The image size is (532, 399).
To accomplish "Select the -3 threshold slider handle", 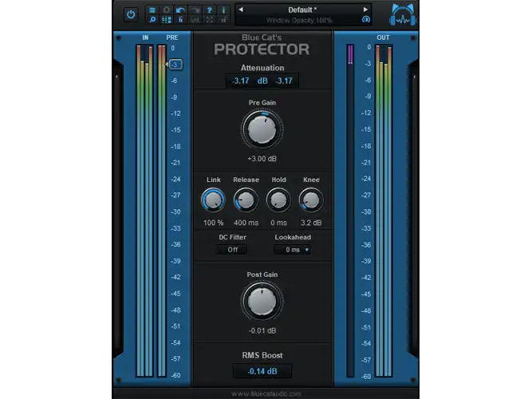I will [175, 64].
